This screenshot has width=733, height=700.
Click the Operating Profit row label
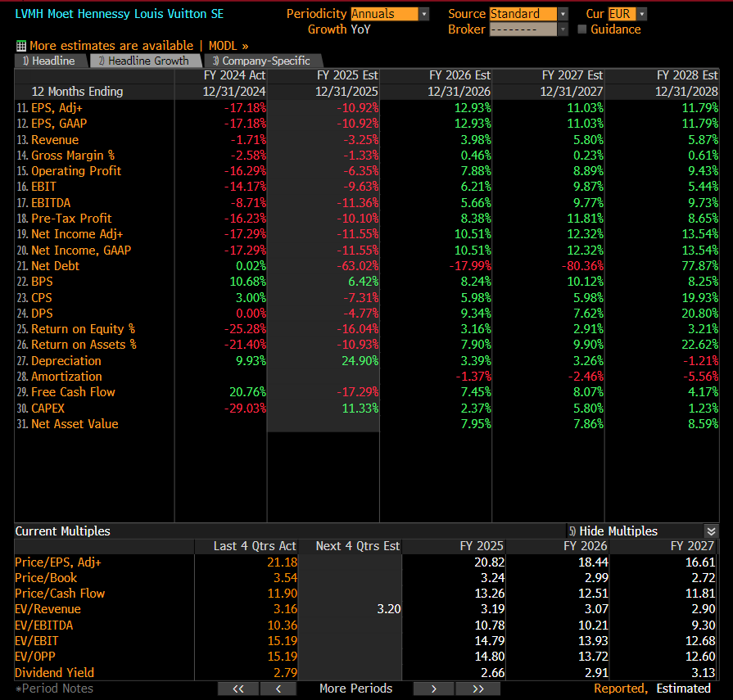[x=75, y=171]
